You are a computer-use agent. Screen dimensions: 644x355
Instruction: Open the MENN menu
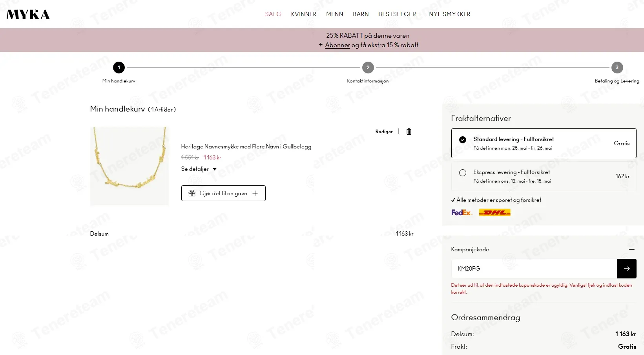(x=335, y=14)
